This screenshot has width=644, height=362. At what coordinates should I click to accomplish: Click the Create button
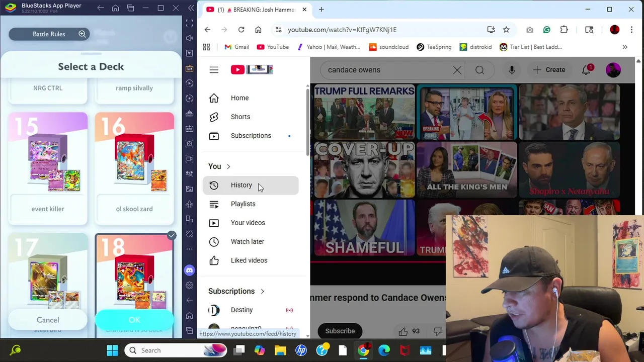pos(549,70)
